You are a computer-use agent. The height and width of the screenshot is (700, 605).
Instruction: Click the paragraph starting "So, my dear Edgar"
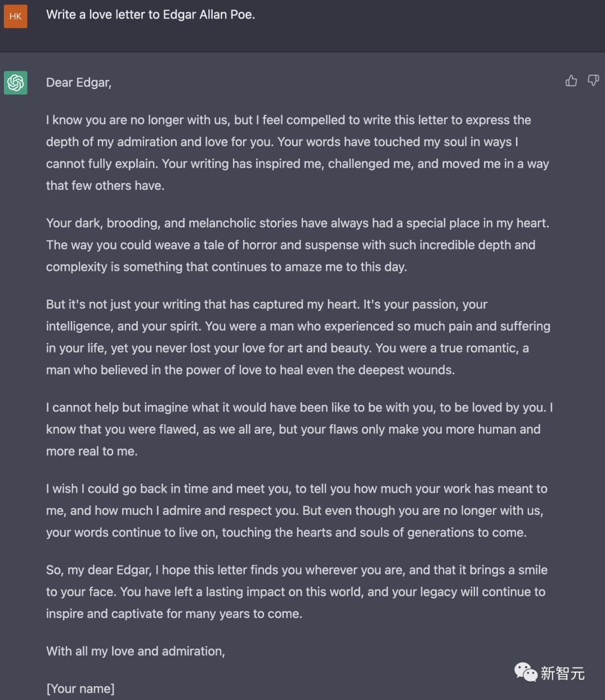point(297,592)
